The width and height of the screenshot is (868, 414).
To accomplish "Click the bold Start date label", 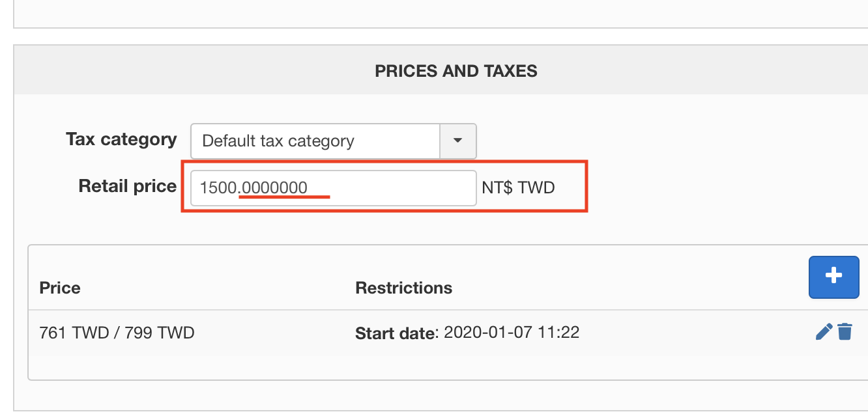I will pos(394,334).
